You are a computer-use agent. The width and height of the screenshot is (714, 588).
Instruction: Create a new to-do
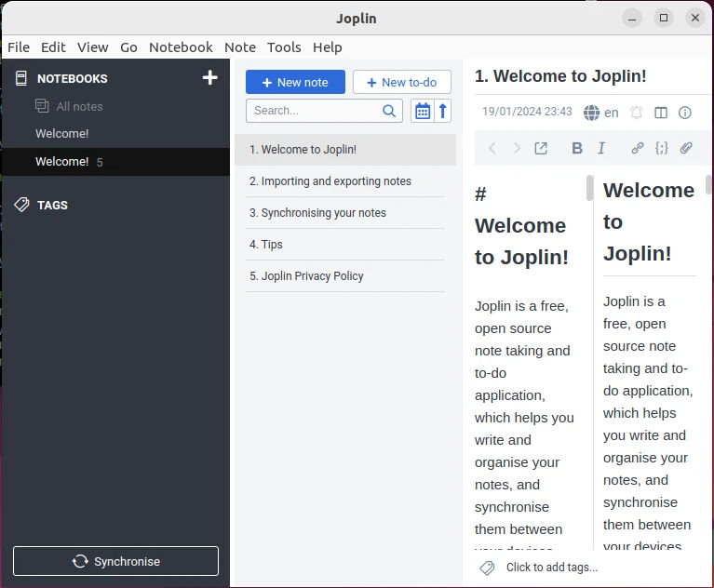click(x=401, y=82)
